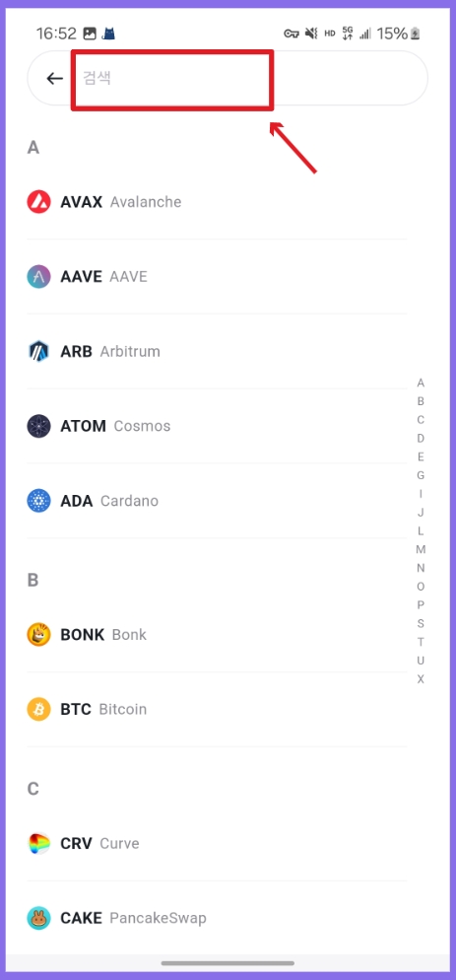Tap the back arrow in the search bar

pyautogui.click(x=55, y=78)
